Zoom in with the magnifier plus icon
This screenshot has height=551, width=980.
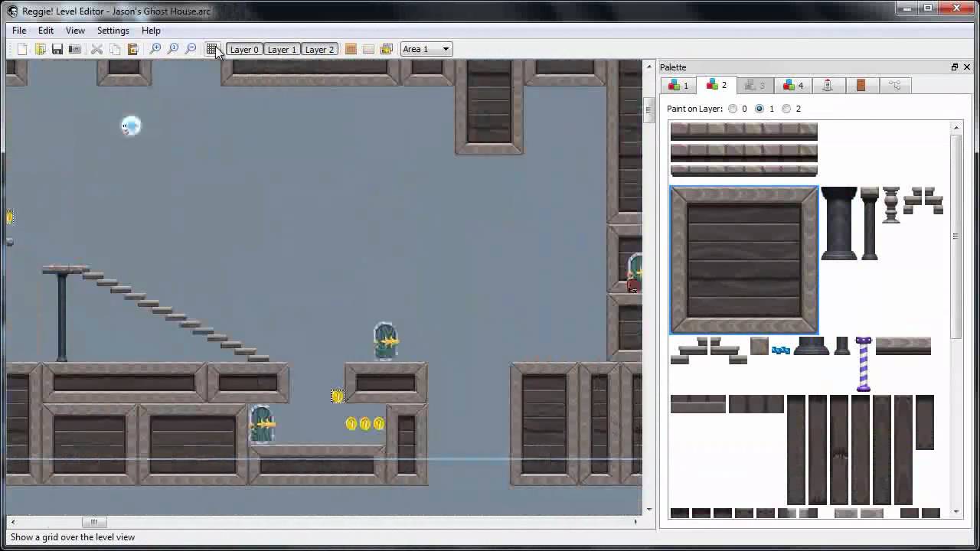(x=155, y=49)
